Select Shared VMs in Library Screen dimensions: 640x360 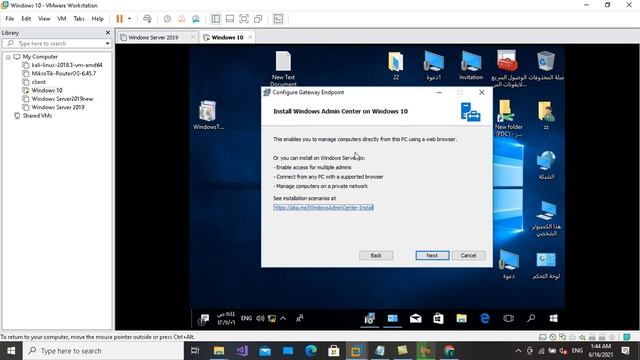pyautogui.click(x=37, y=116)
